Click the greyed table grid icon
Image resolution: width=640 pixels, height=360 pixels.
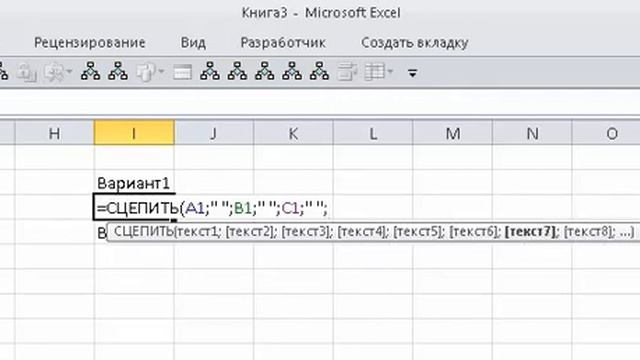pos(375,72)
